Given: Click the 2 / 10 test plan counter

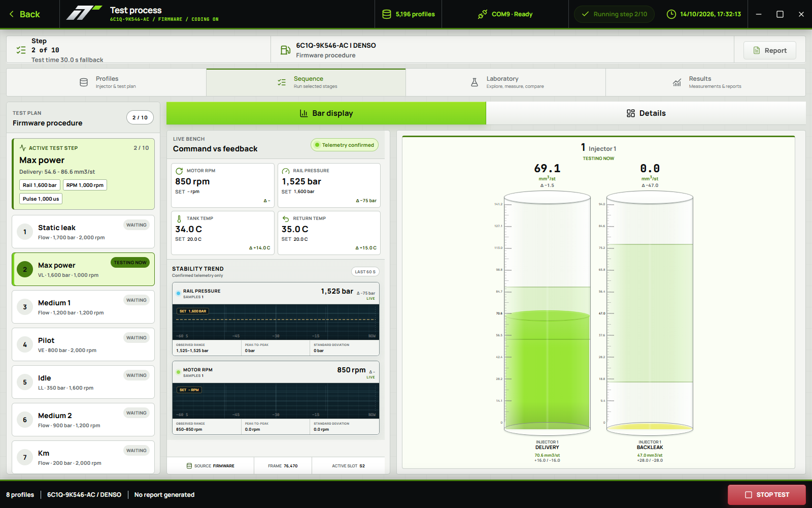Looking at the screenshot, I should tap(140, 117).
